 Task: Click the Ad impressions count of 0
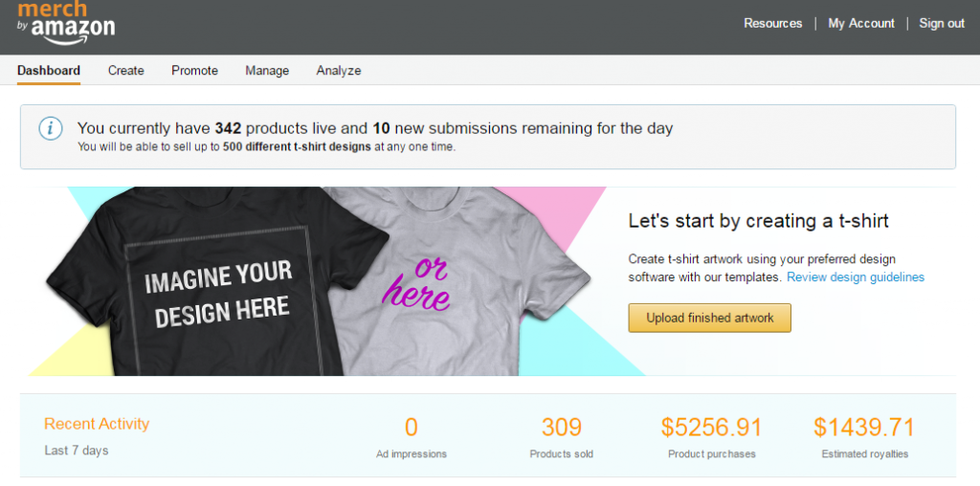pyautogui.click(x=412, y=428)
